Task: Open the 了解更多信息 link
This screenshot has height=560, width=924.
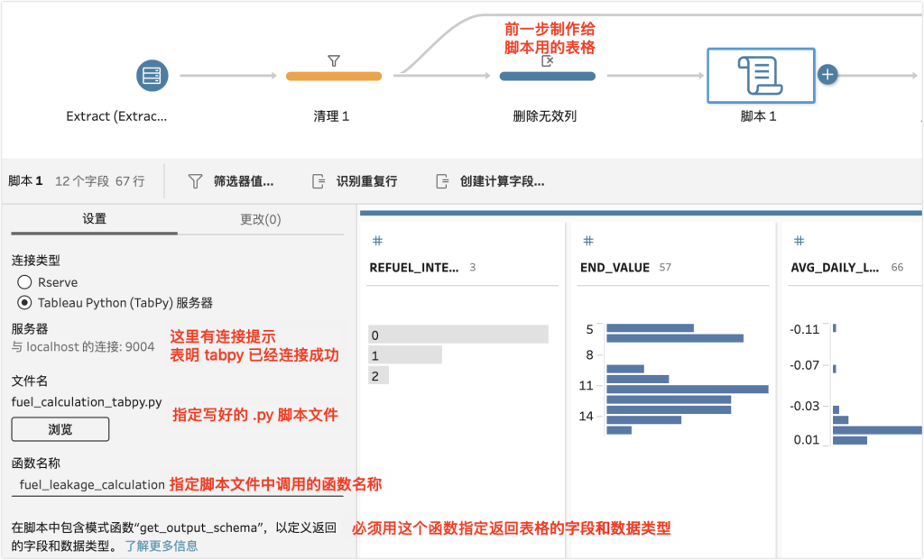Action: [161, 546]
